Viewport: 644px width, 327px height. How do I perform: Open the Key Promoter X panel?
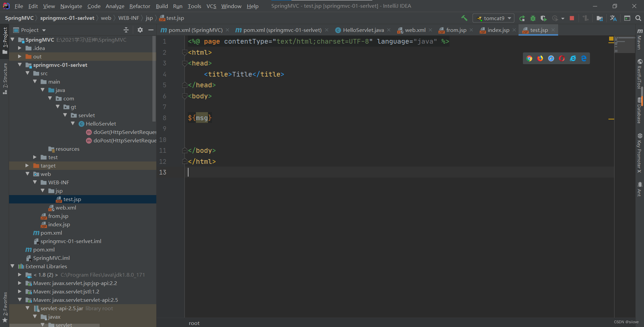click(640, 153)
